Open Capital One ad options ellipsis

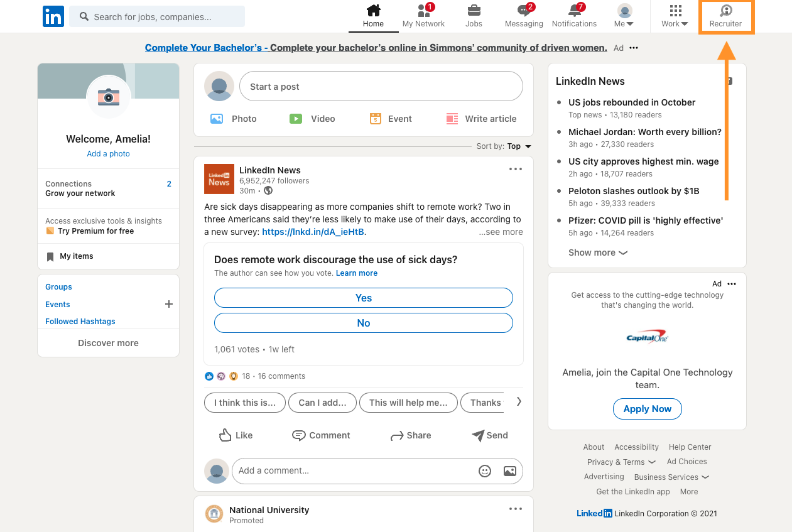731,284
